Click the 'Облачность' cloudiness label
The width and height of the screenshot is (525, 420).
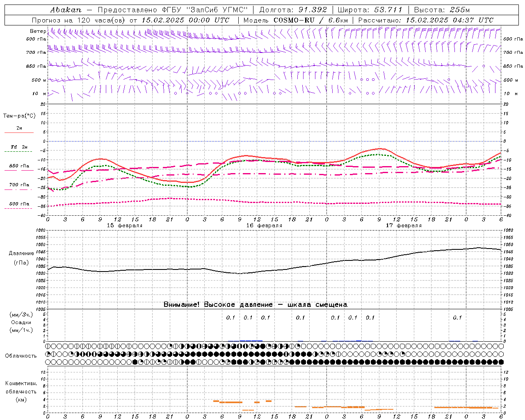point(21,356)
